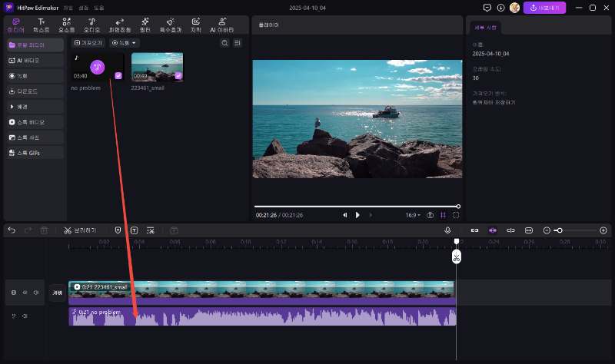Screen dimensions: 615x364
Task: Select the Record item in sidebar
Action: [x=35, y=76]
